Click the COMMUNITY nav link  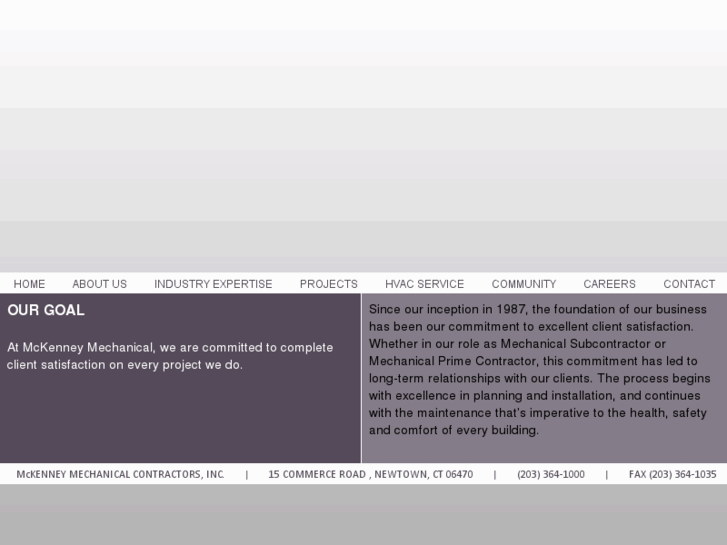click(524, 284)
